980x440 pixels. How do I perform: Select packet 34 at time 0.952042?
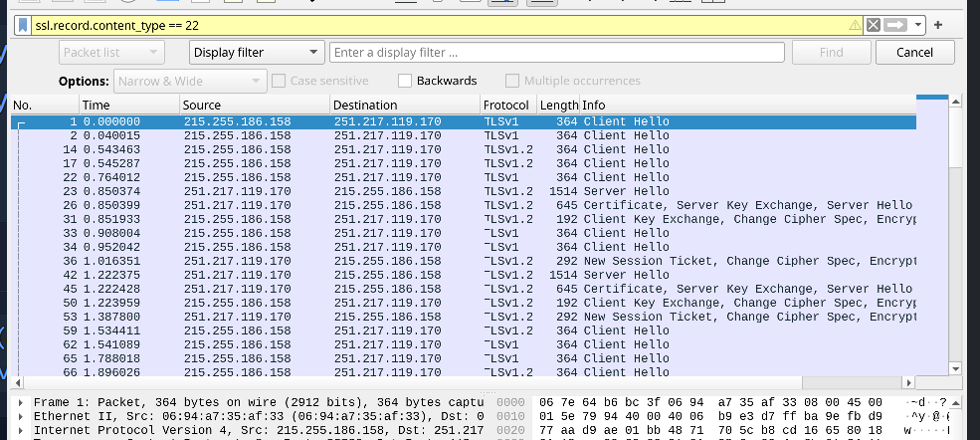click(464, 247)
